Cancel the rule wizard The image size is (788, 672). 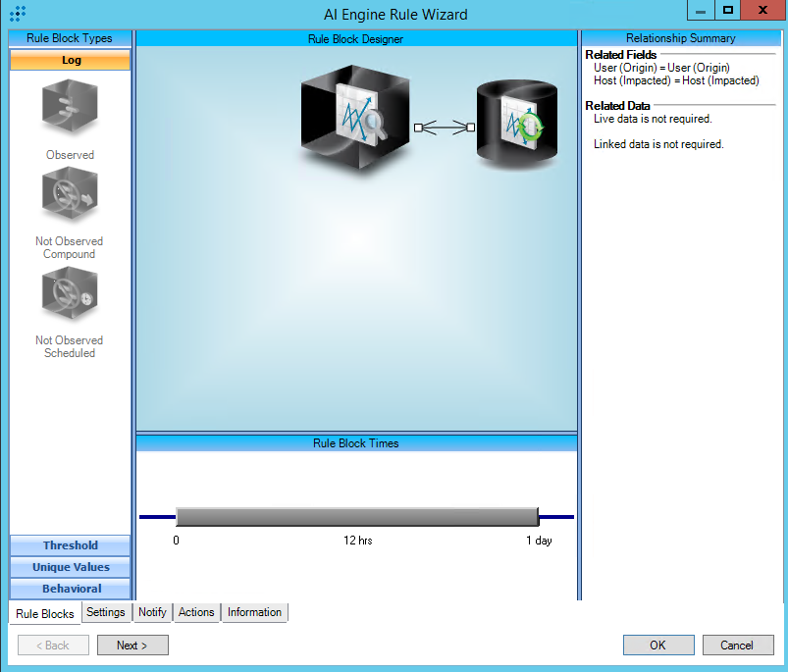[737, 645]
